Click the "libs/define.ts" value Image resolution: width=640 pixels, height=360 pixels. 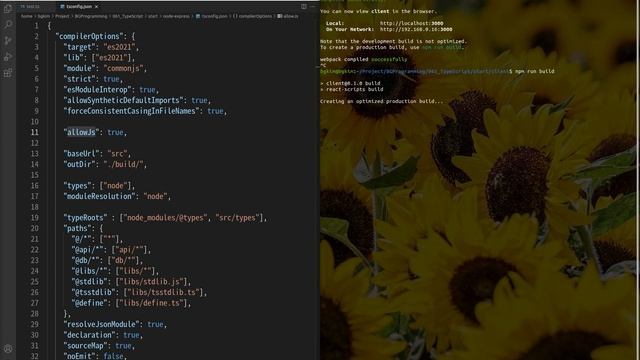pos(151,303)
